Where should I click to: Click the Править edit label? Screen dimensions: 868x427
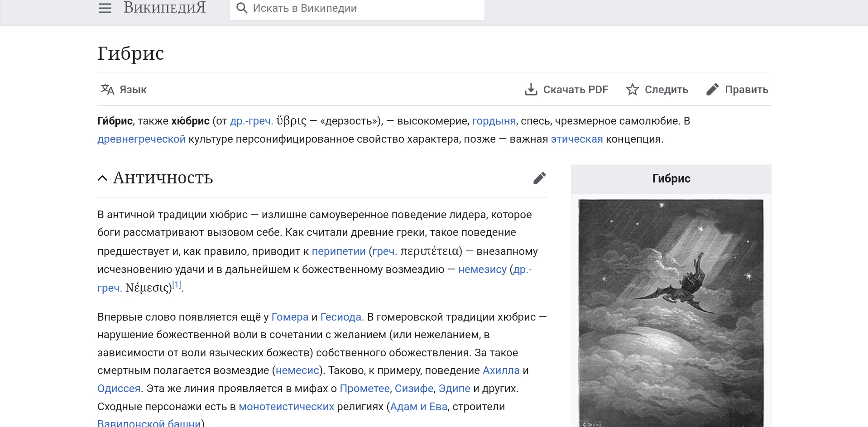pos(747,90)
